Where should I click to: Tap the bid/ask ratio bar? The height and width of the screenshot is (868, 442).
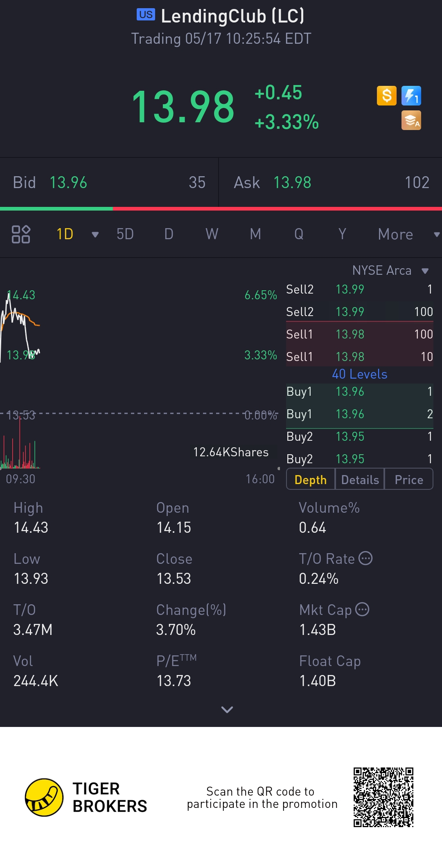point(221,209)
